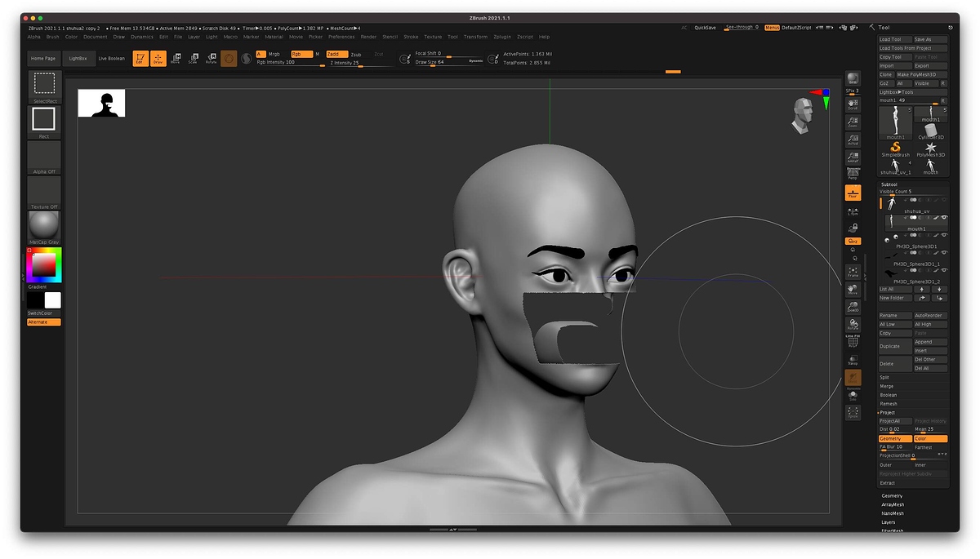
Task: Click the QuickSave button
Action: [x=705, y=27]
